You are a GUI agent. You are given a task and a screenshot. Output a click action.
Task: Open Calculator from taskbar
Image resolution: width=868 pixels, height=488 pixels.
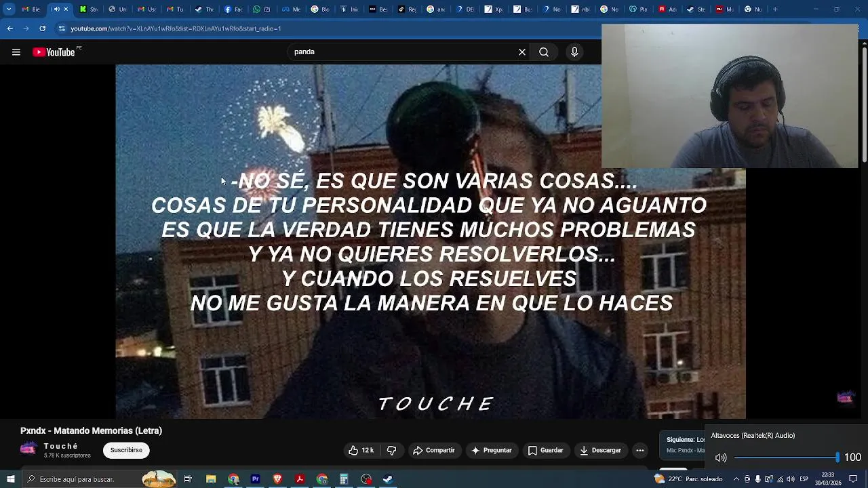pos(344,479)
